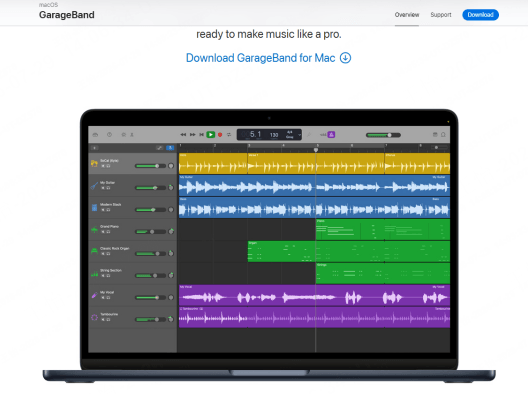This screenshot has width=528, height=394.
Task: Mute the Modern Stack track
Action: coord(103,210)
